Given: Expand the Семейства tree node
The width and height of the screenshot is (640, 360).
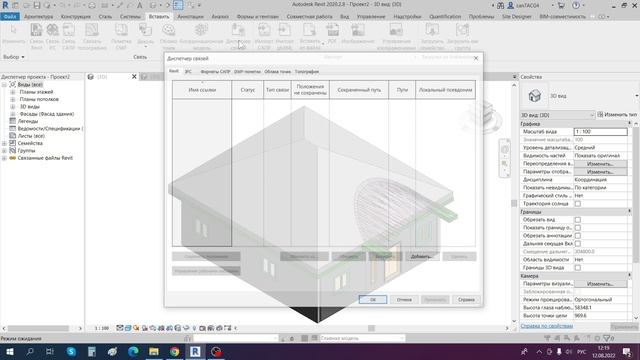Looking at the screenshot, I should tap(4, 143).
